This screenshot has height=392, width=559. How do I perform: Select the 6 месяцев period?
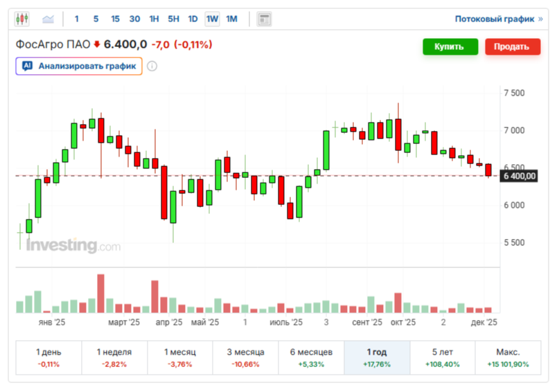[311, 357]
